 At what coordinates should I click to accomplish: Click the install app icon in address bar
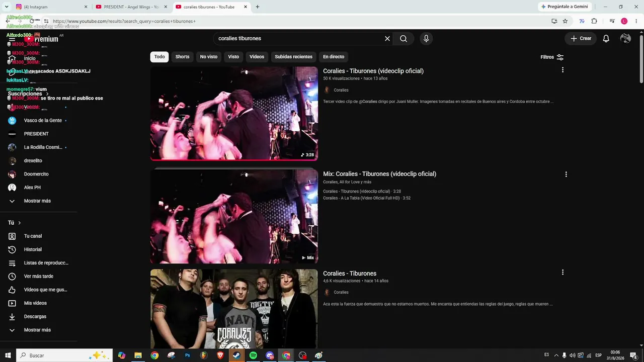pyautogui.click(x=554, y=21)
